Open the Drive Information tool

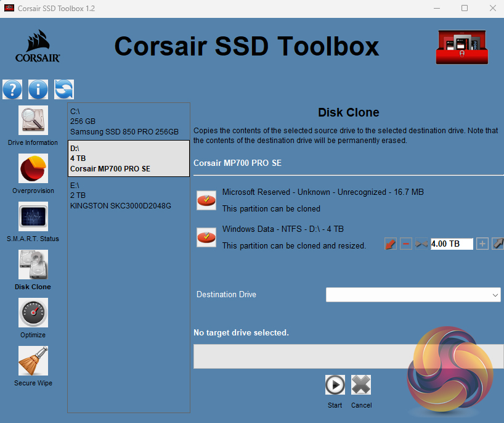[x=33, y=121]
